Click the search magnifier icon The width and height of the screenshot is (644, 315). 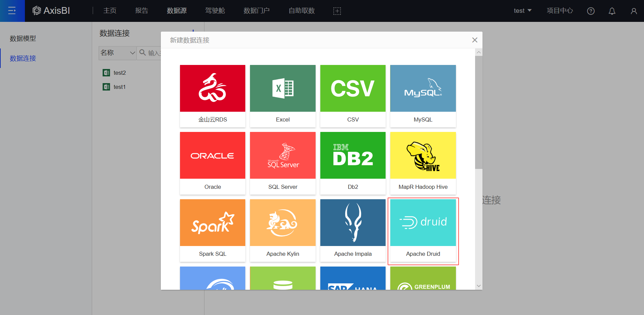click(143, 53)
